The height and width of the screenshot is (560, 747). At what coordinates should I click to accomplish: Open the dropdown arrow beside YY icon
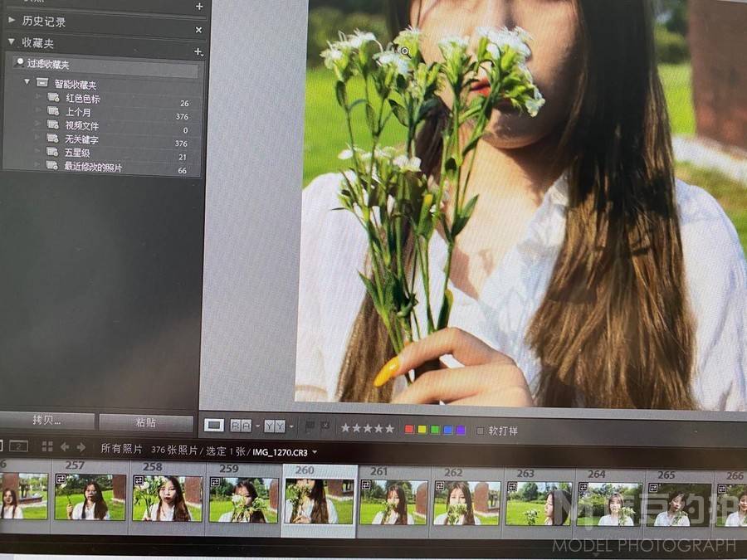pos(291,426)
